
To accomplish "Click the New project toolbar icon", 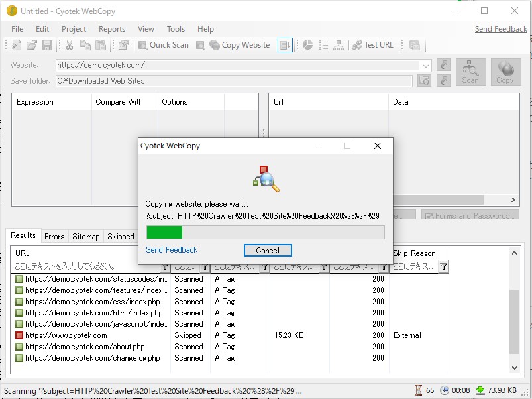I will pyautogui.click(x=17, y=45).
